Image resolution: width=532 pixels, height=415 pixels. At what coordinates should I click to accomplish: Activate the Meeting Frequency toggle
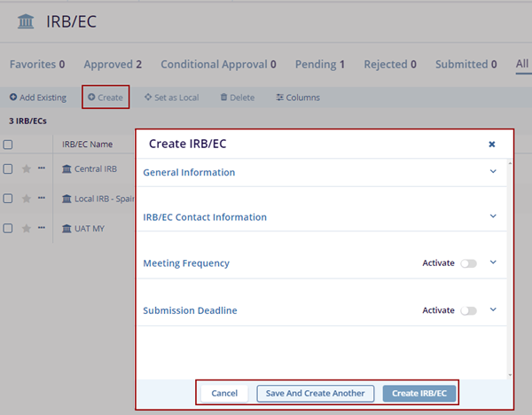[468, 263]
